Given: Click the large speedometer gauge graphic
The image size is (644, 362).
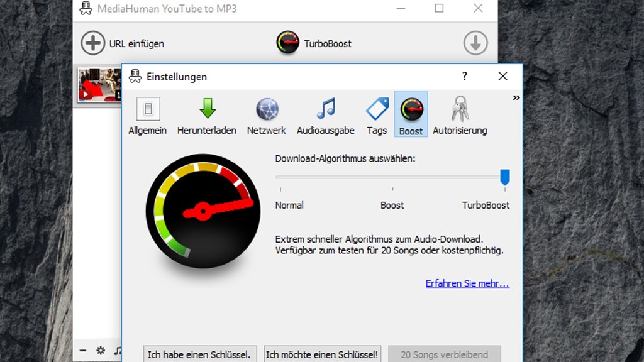Looking at the screenshot, I should tap(203, 211).
